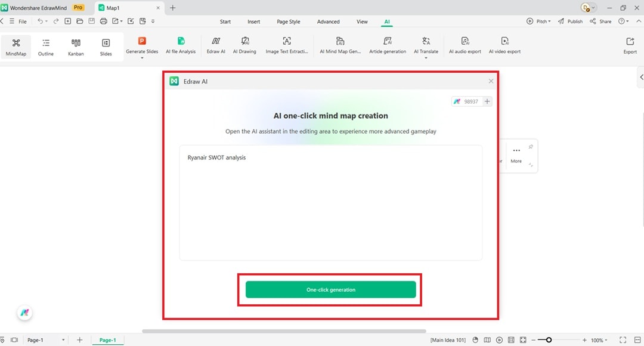The height and width of the screenshot is (346, 644).
Task: Click the quick-access export icon
Action: (x=116, y=21)
